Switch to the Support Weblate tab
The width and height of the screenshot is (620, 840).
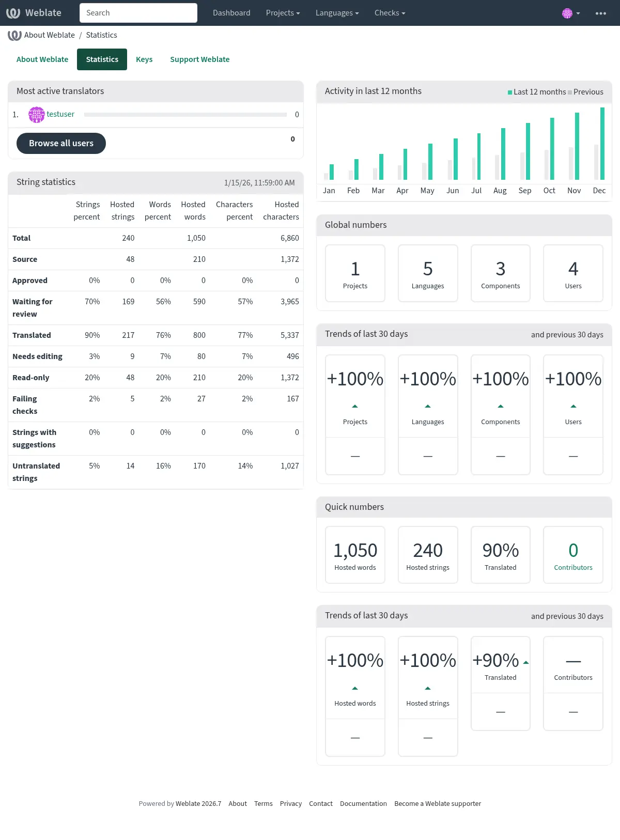click(200, 59)
